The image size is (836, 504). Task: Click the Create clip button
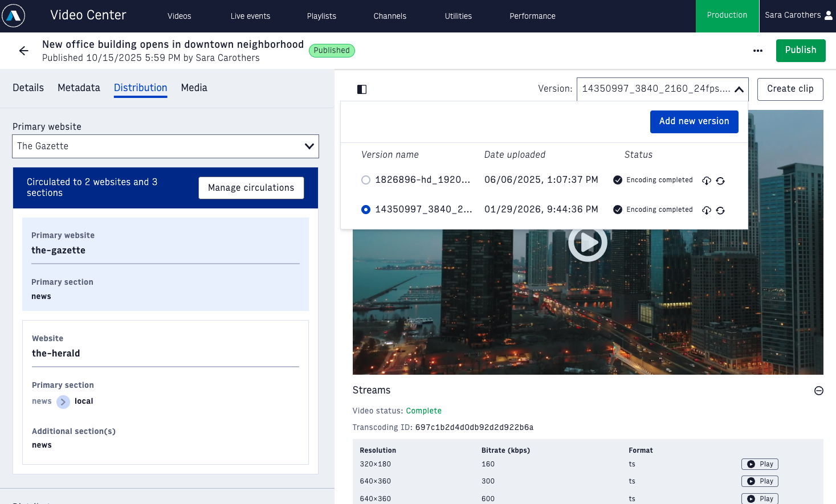click(x=790, y=89)
